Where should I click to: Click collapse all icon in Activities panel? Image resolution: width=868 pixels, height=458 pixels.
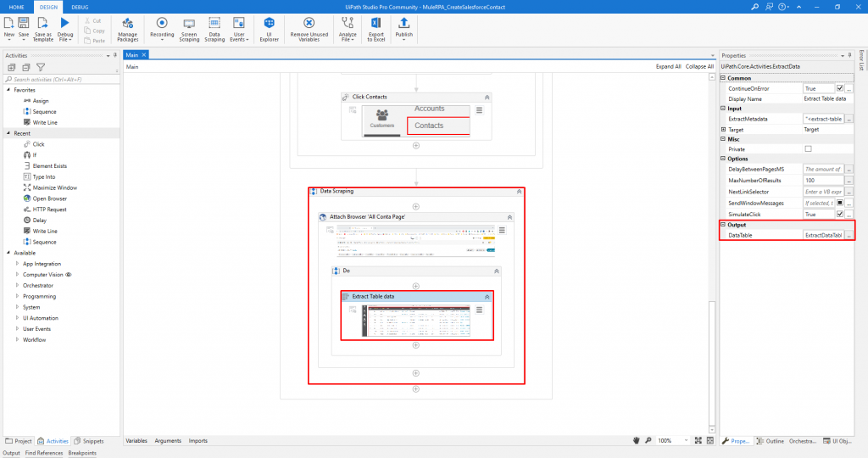coord(26,68)
